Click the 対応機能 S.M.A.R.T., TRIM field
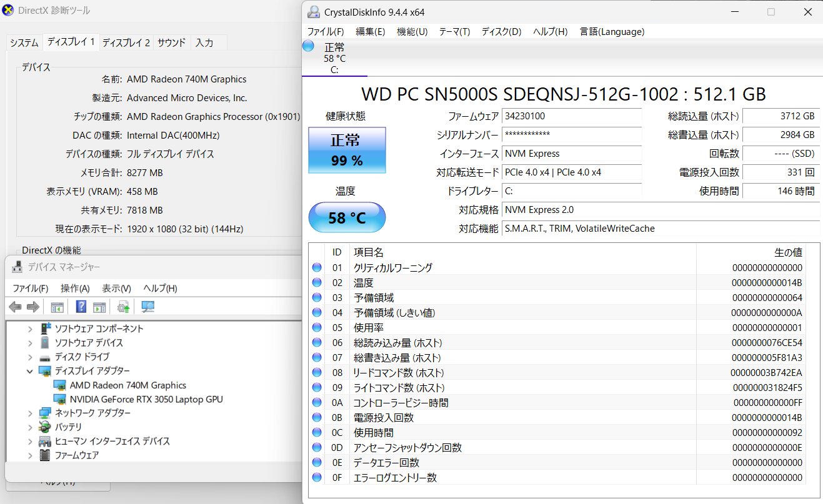The image size is (823, 504). point(661,229)
